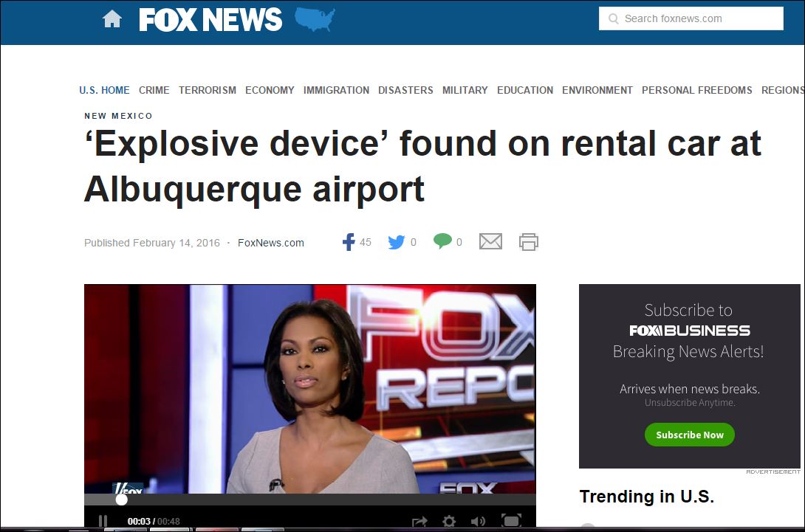This screenshot has height=532, width=805.
Task: Open the Terrorism section tab
Action: tap(208, 90)
